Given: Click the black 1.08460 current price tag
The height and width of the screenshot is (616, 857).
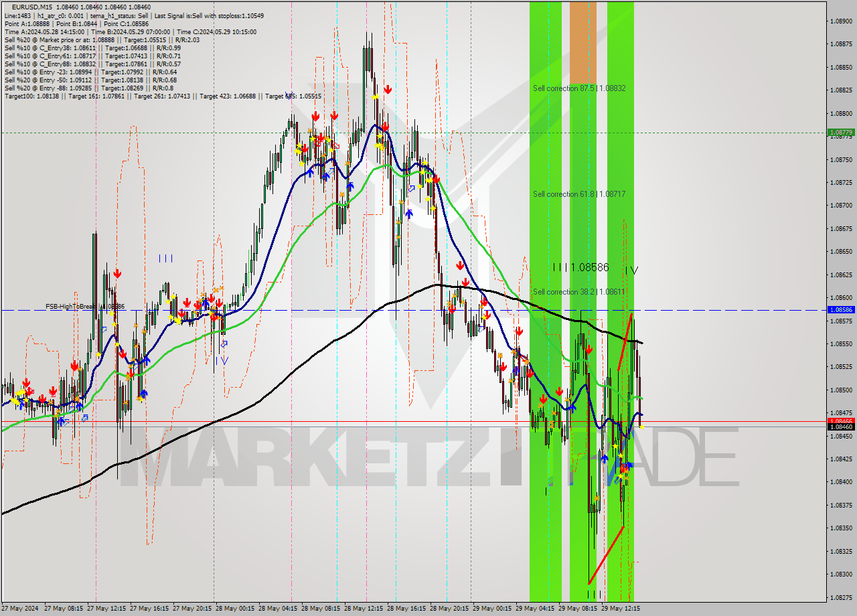Looking at the screenshot, I should [x=840, y=427].
